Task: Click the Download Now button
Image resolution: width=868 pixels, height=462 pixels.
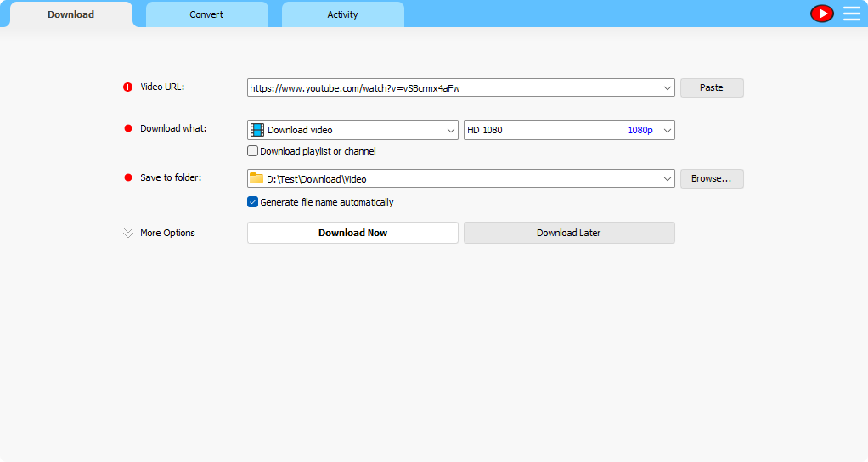Action: pyautogui.click(x=352, y=233)
